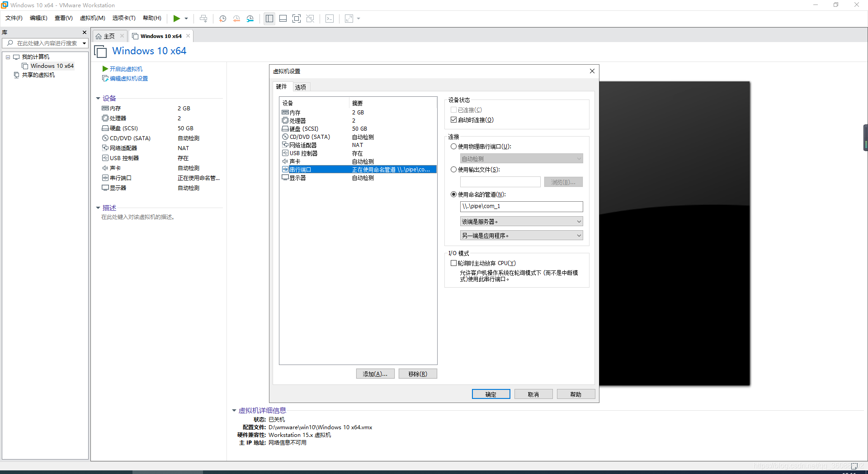Image resolution: width=868 pixels, height=474 pixels.
Task: Open the 该端是服务器 dropdown
Action: coord(521,221)
